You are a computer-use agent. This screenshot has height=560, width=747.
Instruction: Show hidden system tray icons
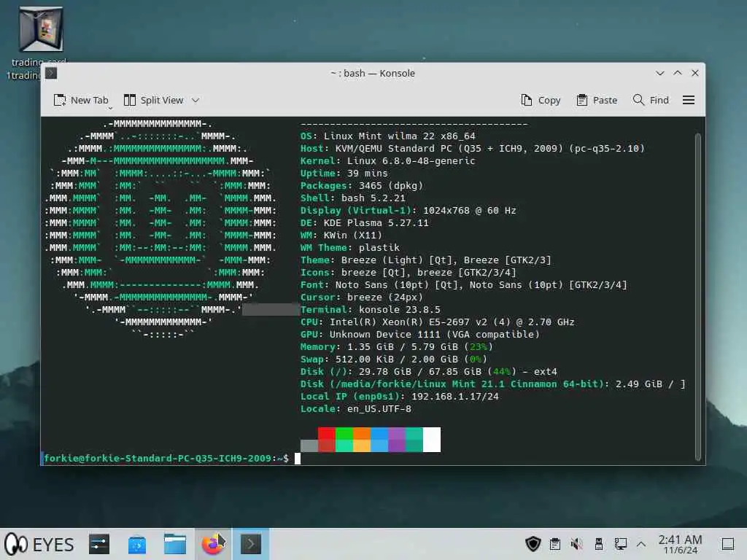(x=641, y=544)
